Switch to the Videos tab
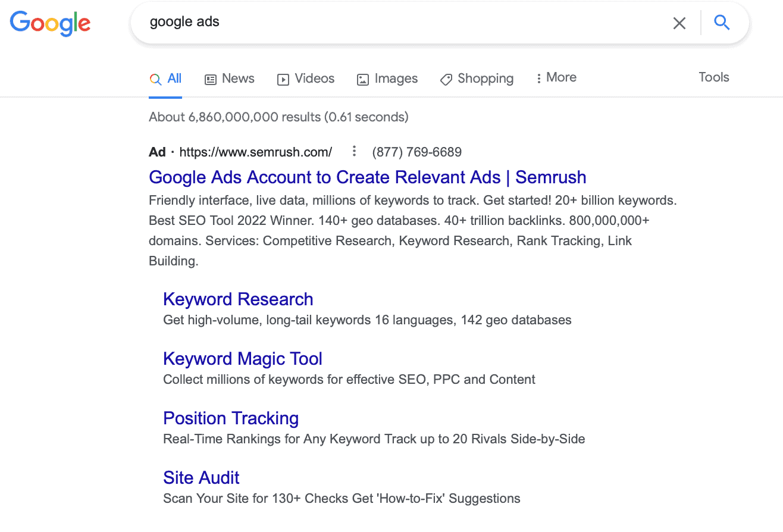The height and width of the screenshot is (532, 783). pyautogui.click(x=306, y=79)
